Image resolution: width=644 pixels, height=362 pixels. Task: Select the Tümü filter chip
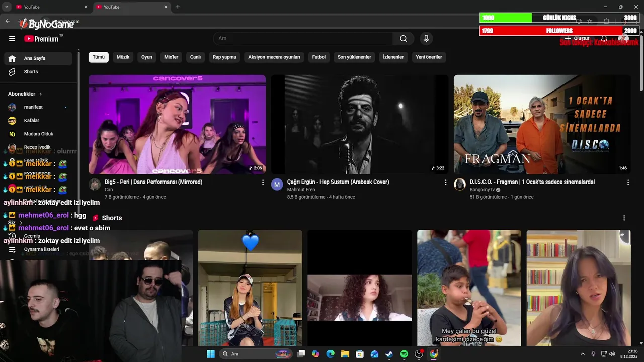99,57
